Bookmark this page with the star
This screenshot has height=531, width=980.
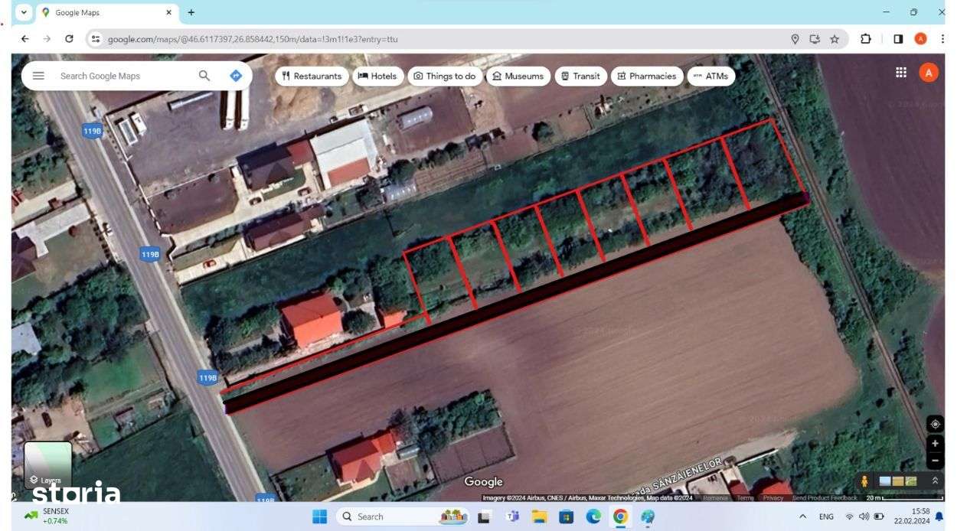(835, 39)
